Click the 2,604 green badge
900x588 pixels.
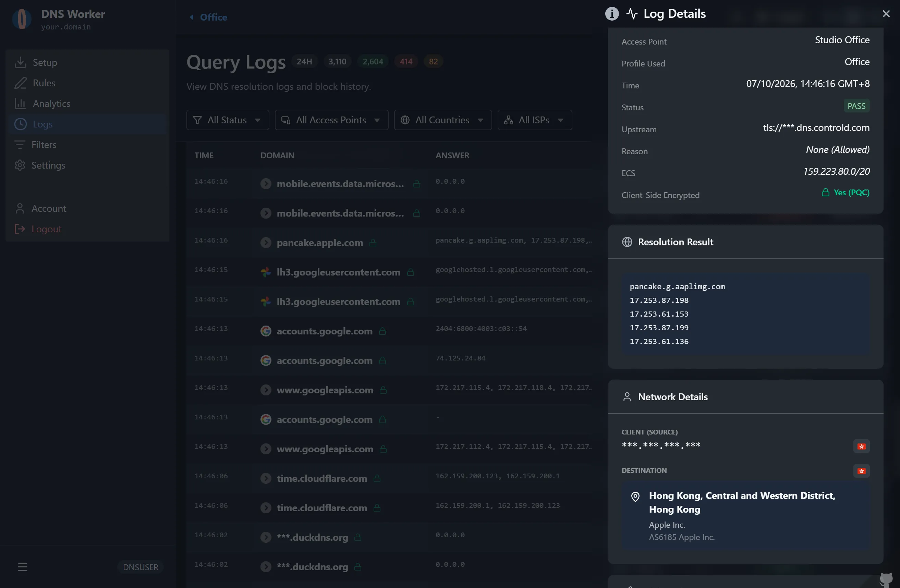click(x=373, y=62)
